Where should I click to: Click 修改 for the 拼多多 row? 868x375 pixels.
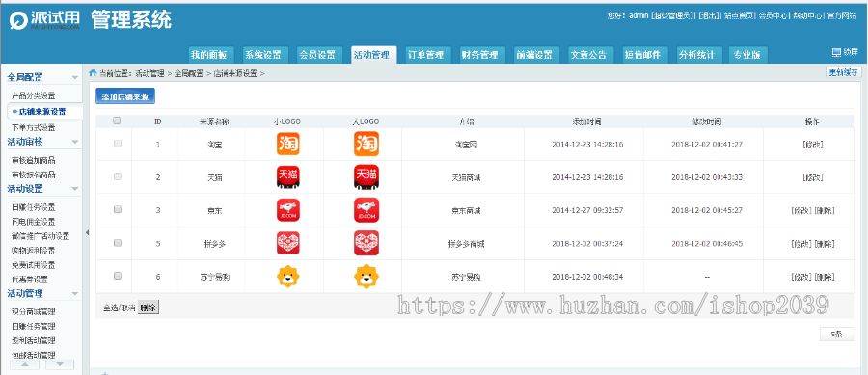[801, 244]
